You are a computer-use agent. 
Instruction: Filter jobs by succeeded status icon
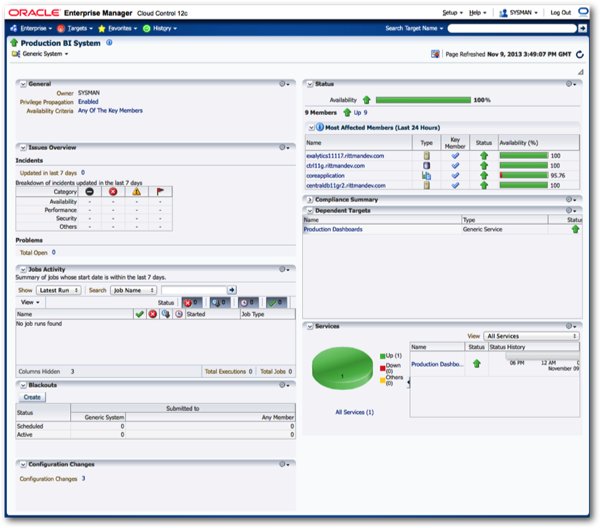click(276, 303)
